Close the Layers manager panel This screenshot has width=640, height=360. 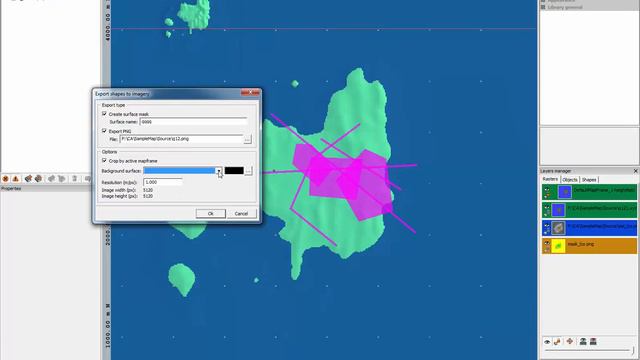(635, 171)
